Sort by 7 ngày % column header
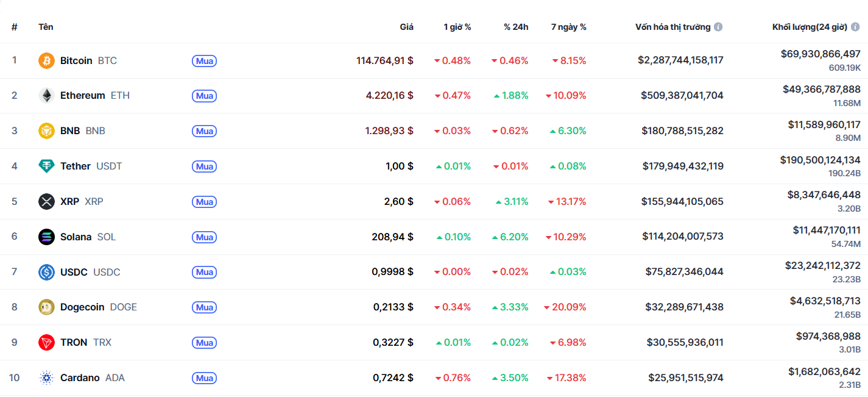 (568, 27)
